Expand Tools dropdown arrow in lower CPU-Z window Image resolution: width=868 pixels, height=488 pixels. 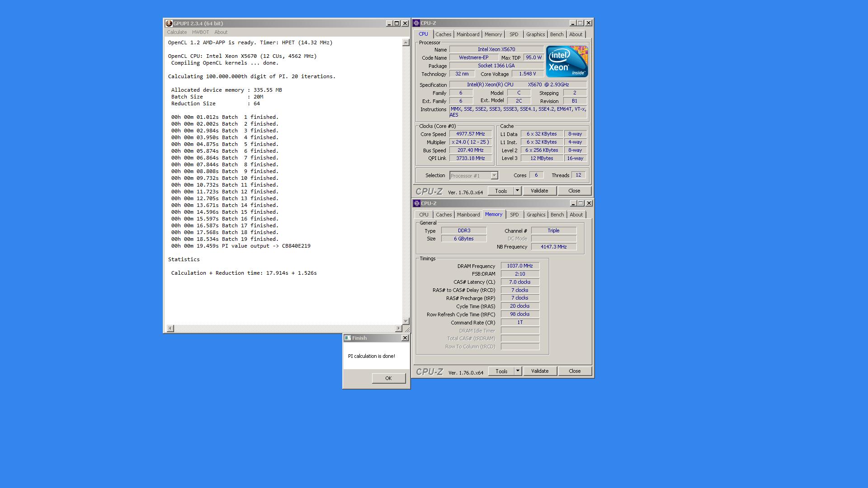click(518, 371)
